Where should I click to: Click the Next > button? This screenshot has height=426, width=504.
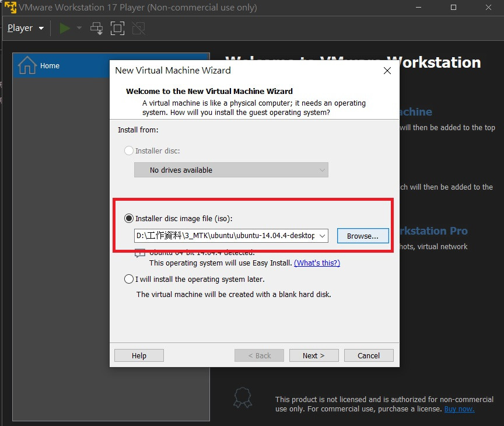coord(314,355)
